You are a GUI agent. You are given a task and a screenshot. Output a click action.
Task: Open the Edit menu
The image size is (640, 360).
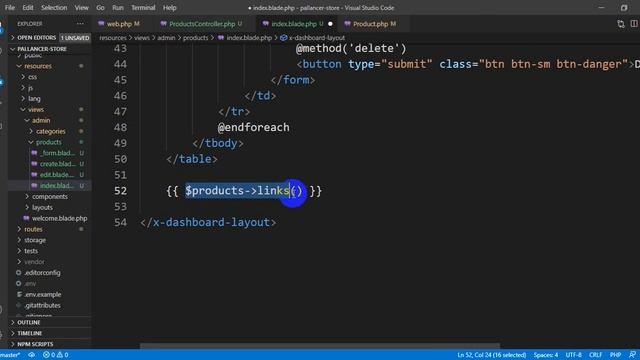point(28,8)
